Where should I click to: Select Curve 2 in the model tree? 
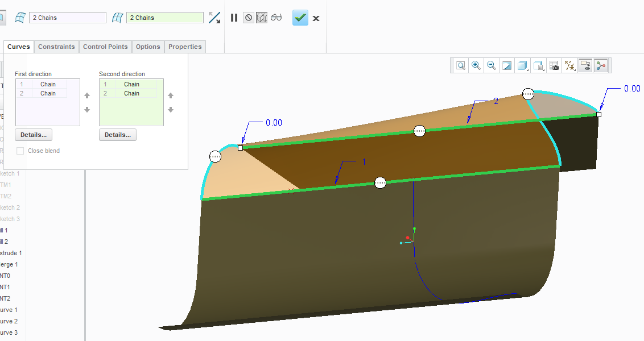click(9, 321)
